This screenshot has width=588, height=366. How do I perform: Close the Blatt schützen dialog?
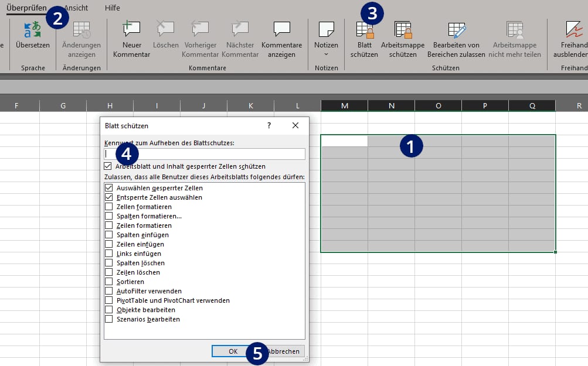pyautogui.click(x=295, y=125)
